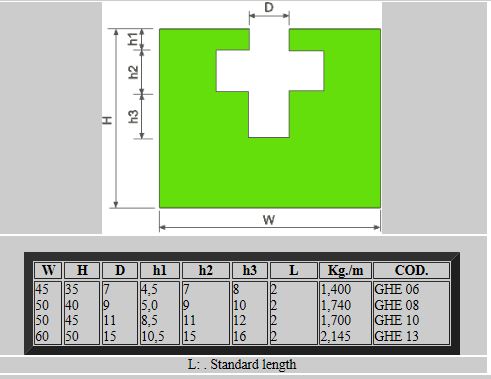Select the GHE 06 product code
Image resolution: width=491 pixels, height=379 pixels.
[x=397, y=289]
